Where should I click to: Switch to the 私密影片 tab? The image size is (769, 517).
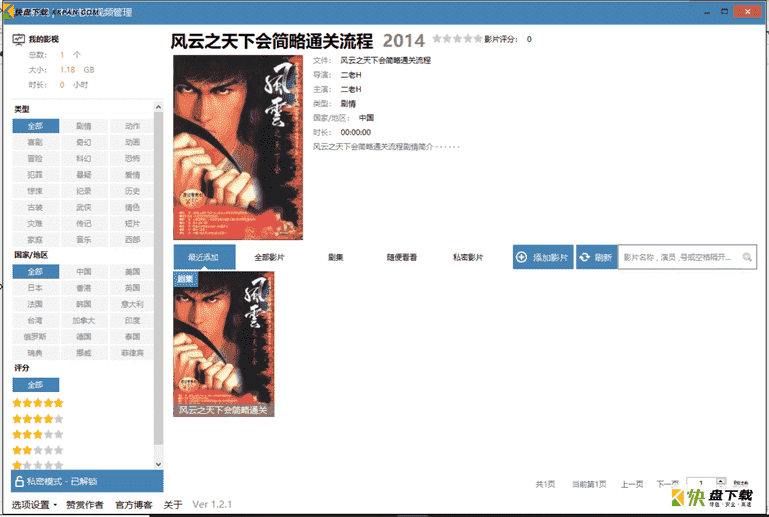click(468, 257)
